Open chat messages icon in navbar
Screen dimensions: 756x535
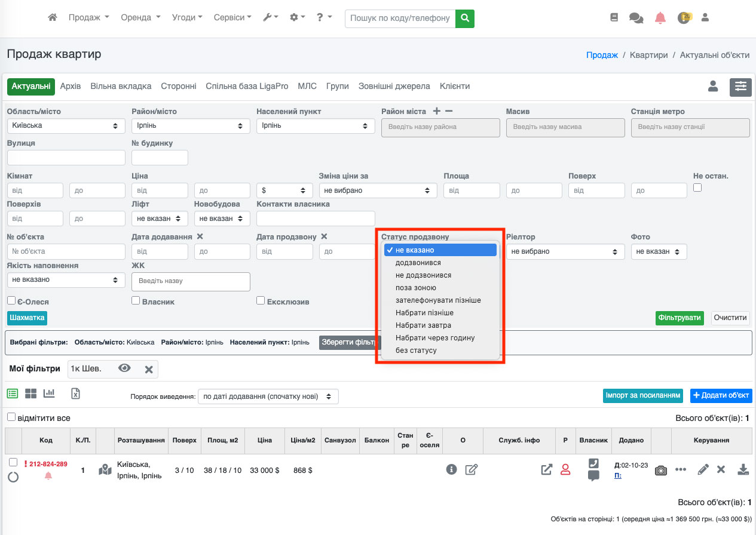[636, 18]
